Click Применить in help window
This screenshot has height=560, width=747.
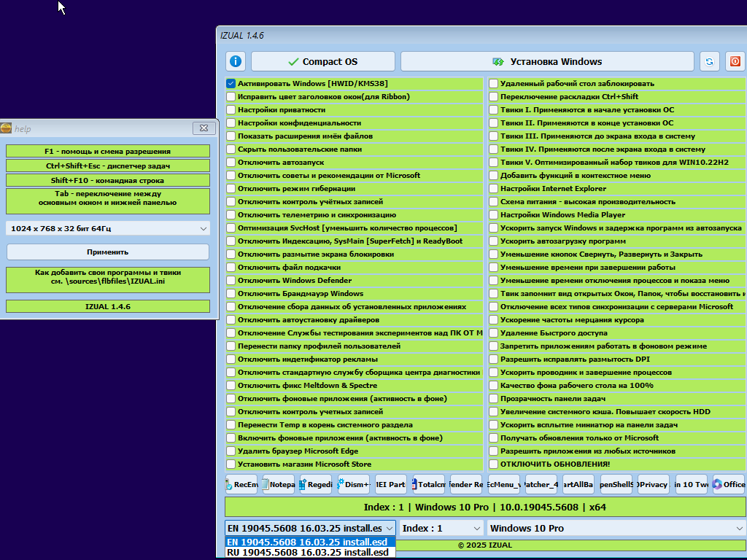[x=108, y=252]
